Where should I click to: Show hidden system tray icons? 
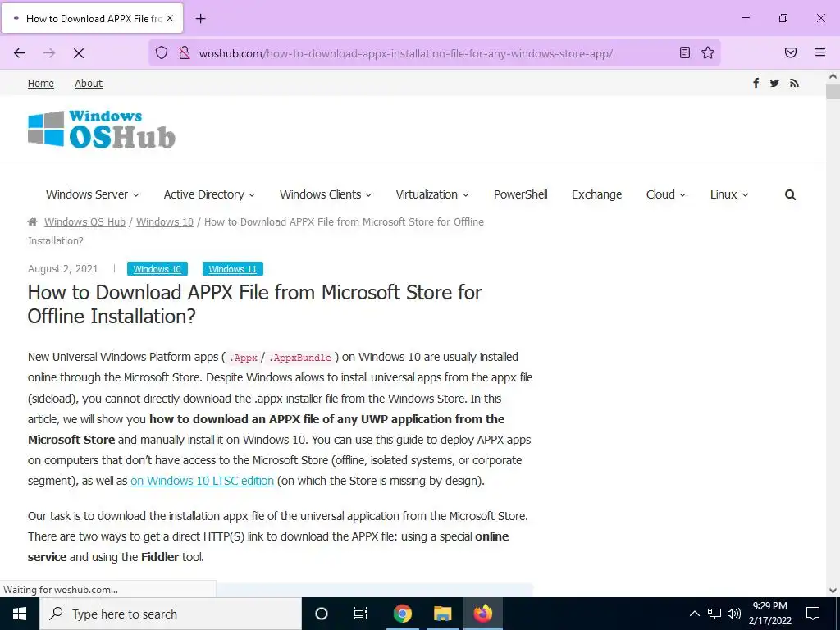[694, 614]
